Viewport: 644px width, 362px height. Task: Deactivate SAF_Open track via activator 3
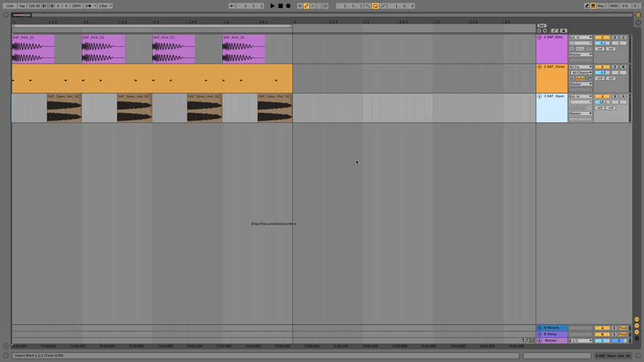[x=602, y=97]
